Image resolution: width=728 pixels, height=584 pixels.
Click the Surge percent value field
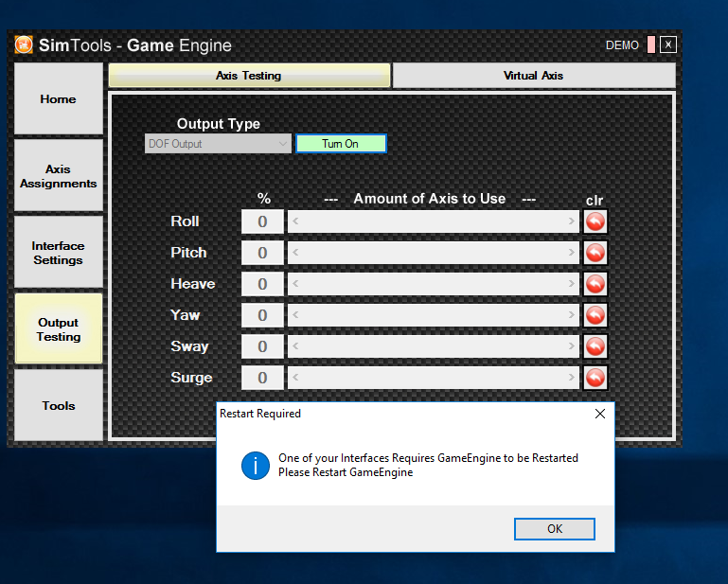tap(262, 378)
